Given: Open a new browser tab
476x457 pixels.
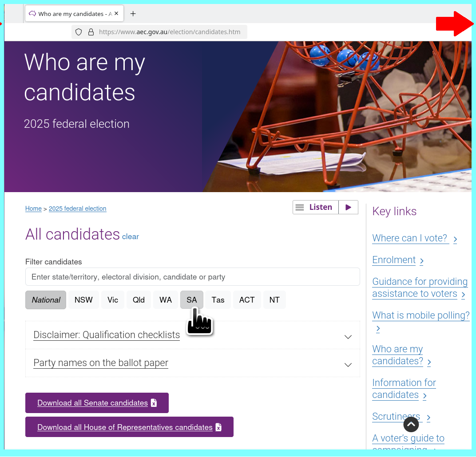Looking at the screenshot, I should (x=133, y=14).
